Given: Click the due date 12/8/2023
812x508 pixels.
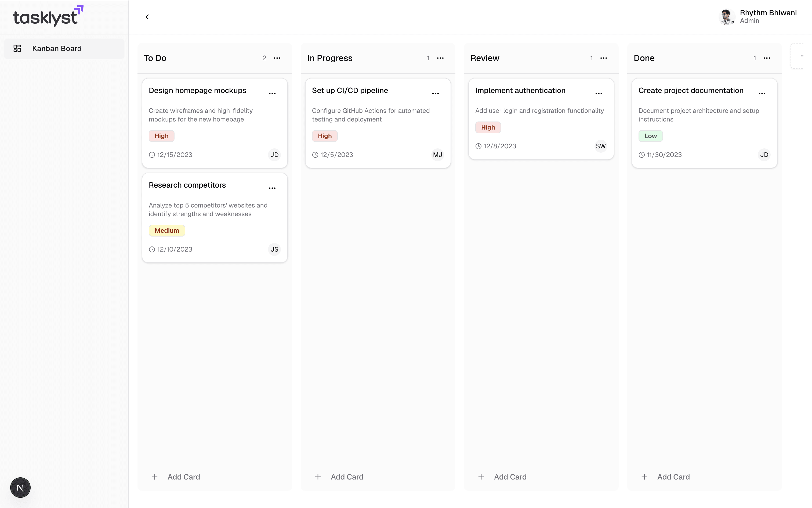Looking at the screenshot, I should pyautogui.click(x=500, y=146).
